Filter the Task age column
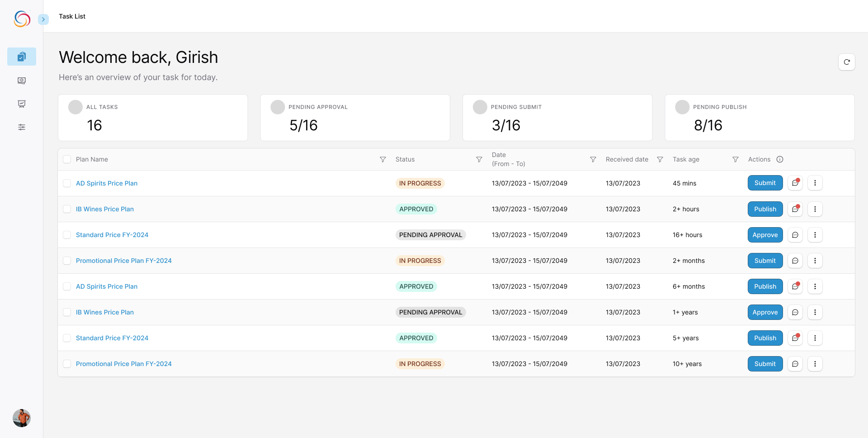868x438 pixels. 735,159
